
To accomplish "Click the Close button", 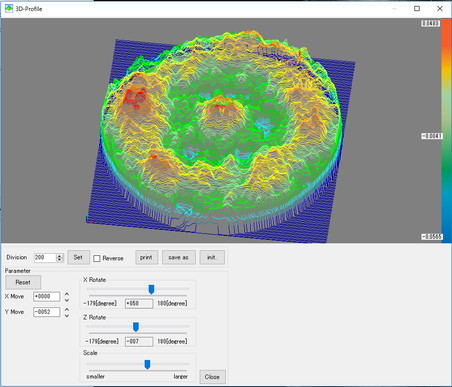I will (212, 377).
